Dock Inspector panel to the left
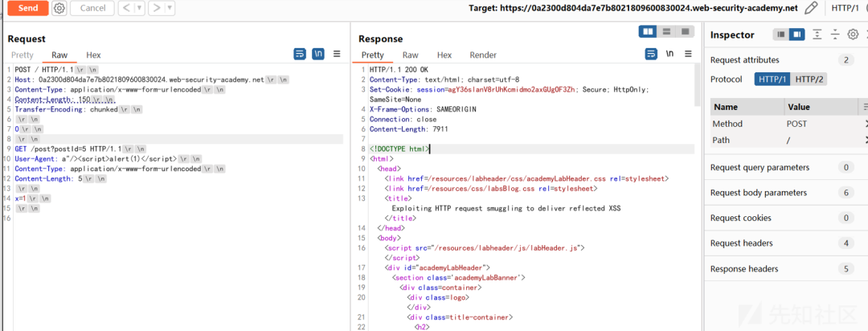The width and height of the screenshot is (868, 331). pos(781,35)
